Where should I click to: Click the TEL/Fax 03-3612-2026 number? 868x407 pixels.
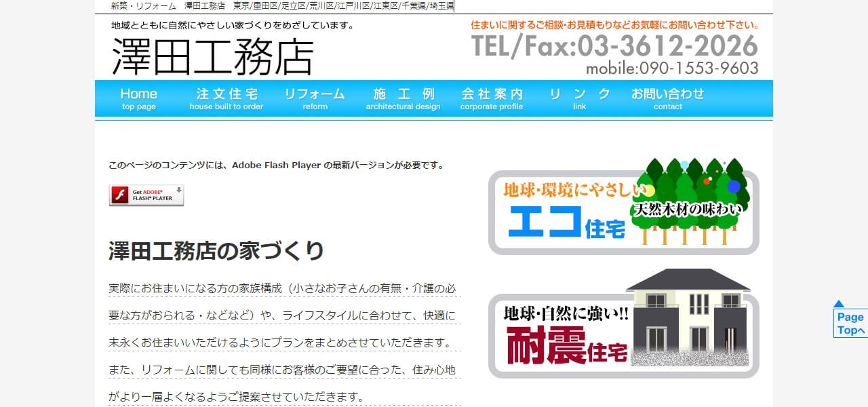(614, 46)
